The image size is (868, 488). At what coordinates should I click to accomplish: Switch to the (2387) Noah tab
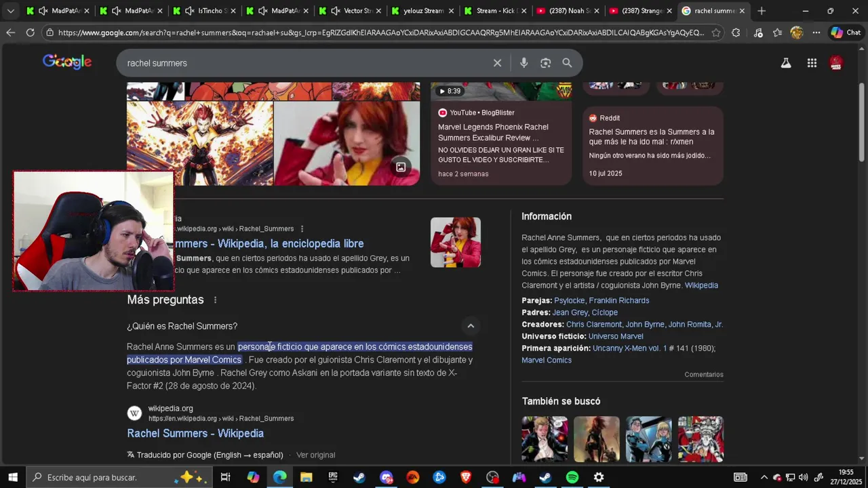coord(569,11)
